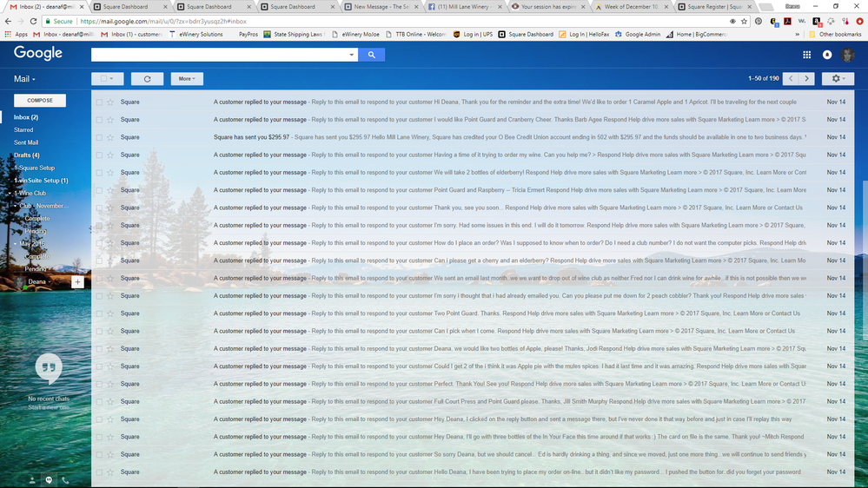
Task: Expand the settings gear dropdown
Action: pos(838,79)
